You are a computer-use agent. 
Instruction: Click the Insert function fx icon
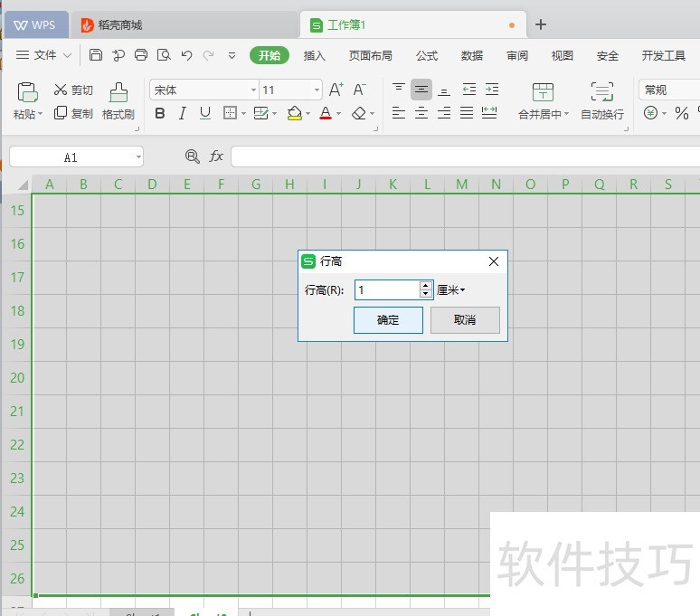(216, 156)
